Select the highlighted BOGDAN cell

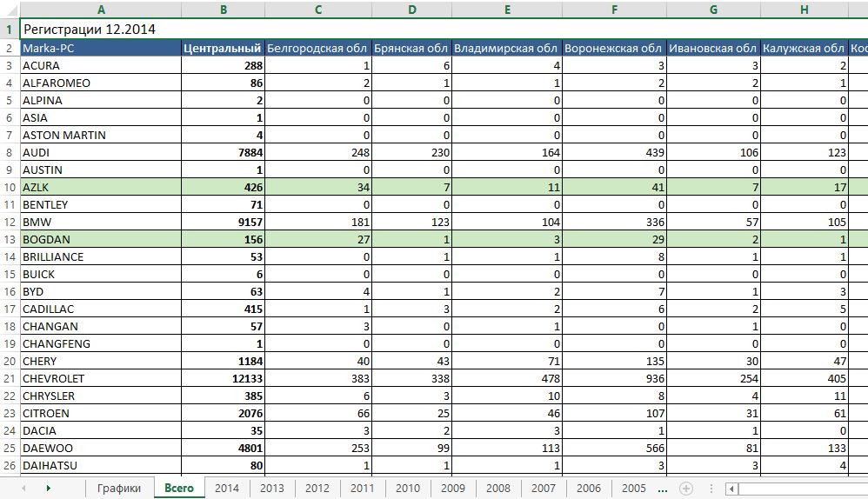pos(101,239)
